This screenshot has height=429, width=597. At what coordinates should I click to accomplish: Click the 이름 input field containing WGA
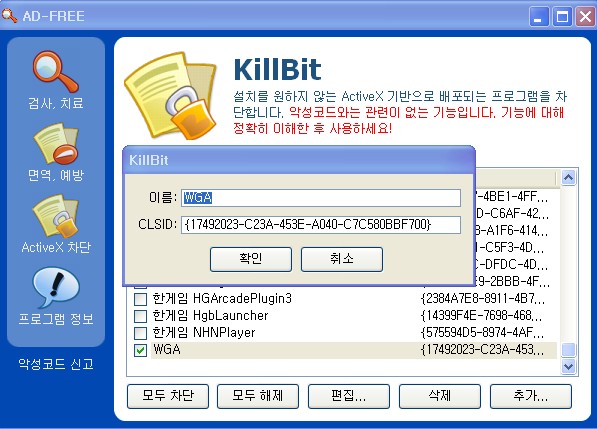tap(321, 198)
